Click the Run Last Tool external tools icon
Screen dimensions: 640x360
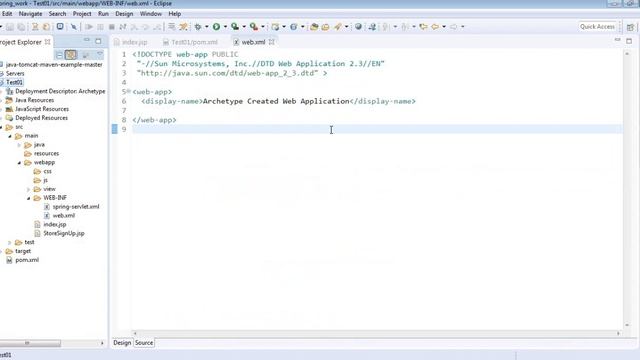coord(253,27)
